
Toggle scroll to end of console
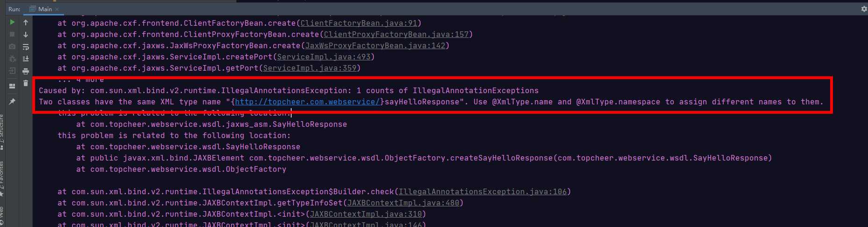coord(26,59)
